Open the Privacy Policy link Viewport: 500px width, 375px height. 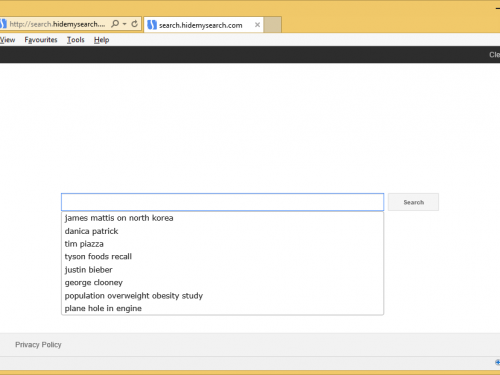pos(38,345)
